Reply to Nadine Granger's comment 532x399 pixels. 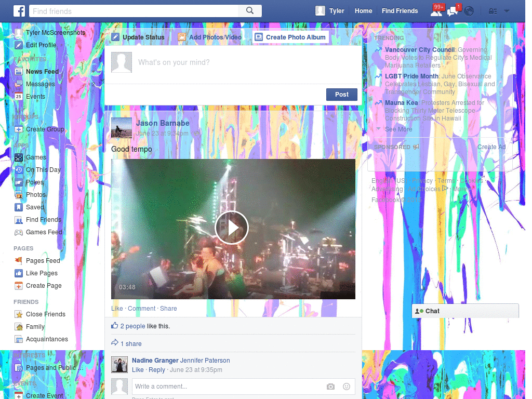click(157, 370)
